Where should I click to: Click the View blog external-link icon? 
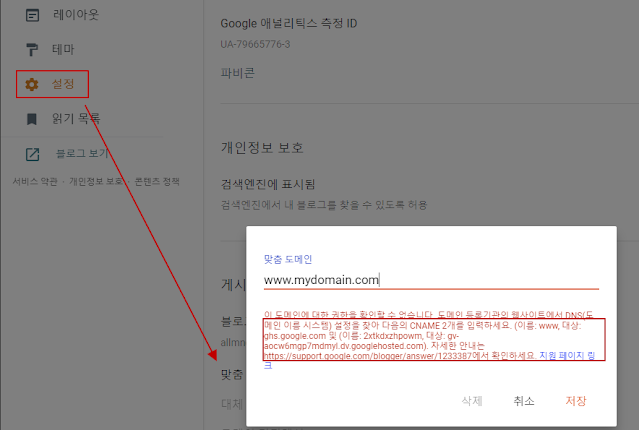click(x=32, y=154)
